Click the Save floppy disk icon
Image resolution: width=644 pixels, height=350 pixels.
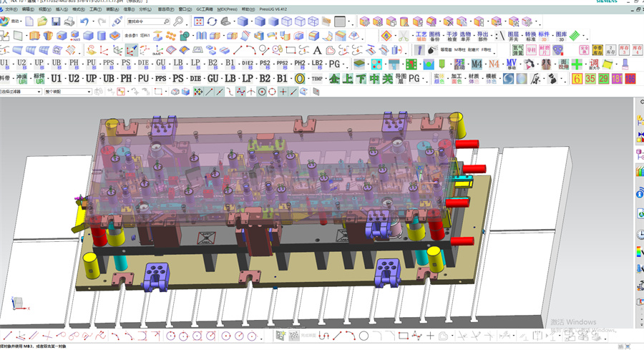pos(57,21)
